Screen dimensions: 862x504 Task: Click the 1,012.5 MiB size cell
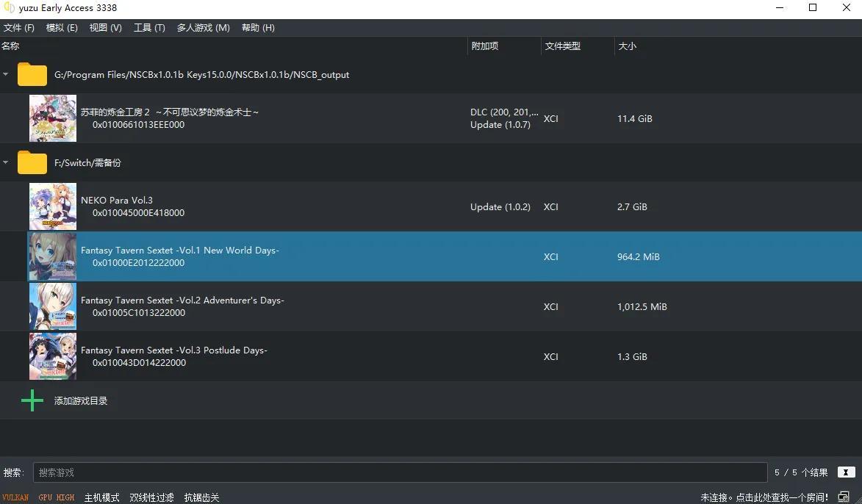click(x=642, y=306)
